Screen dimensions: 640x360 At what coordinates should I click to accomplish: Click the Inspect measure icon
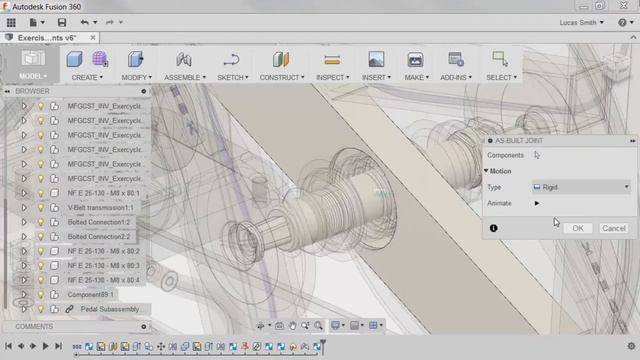tap(332, 60)
